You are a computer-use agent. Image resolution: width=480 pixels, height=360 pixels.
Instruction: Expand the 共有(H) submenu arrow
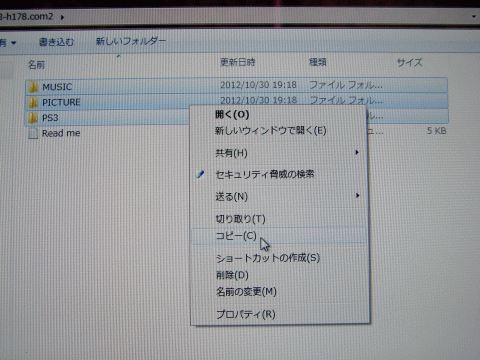tap(357, 152)
